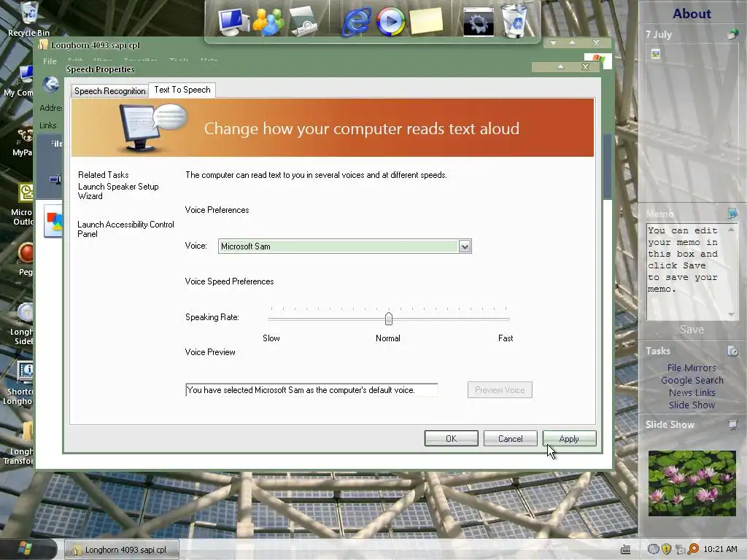Click inside the Memo text box
Image resolution: width=747 pixels, height=560 pixels.
click(x=686, y=271)
